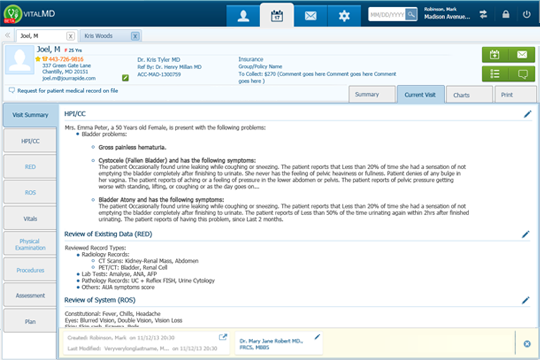Click the Cystocele (Fallen Bladder) symptom heading
Screen dimensions: 540x360
point(177,161)
